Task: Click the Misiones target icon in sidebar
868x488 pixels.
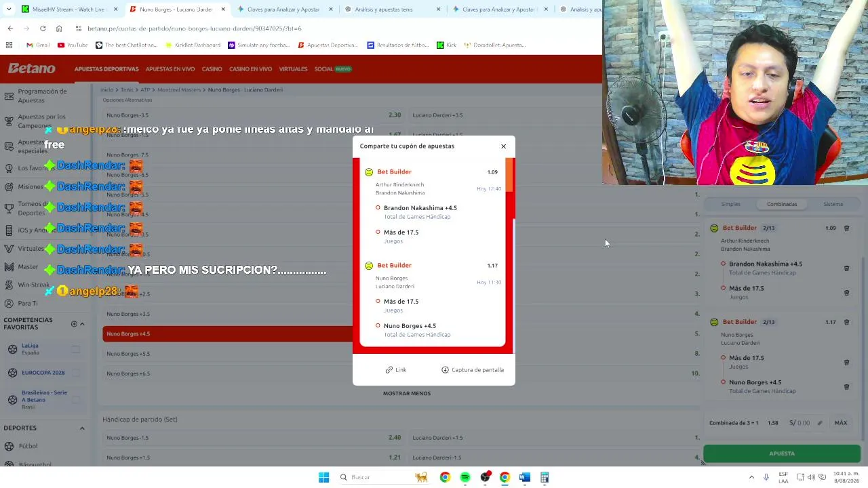Action: coord(9,187)
